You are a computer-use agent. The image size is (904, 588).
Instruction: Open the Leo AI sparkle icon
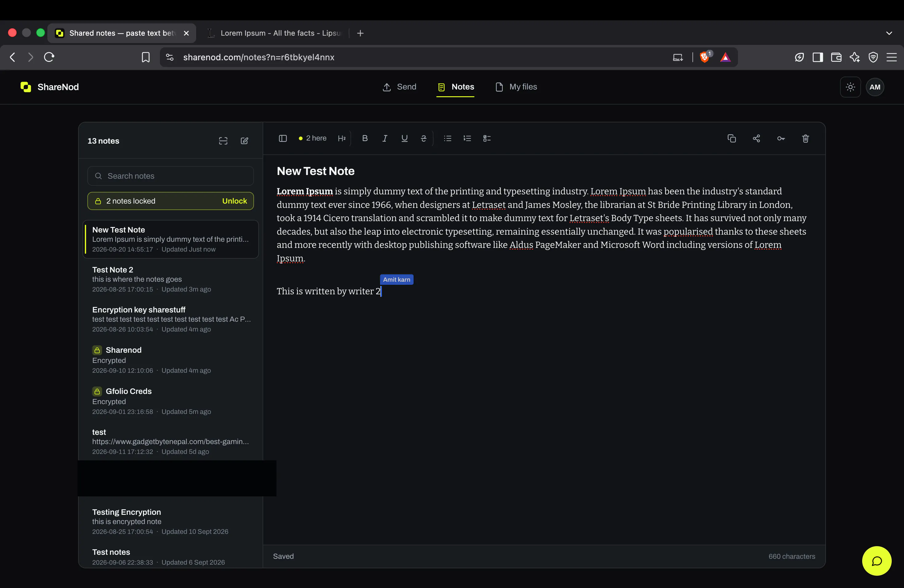click(x=854, y=58)
